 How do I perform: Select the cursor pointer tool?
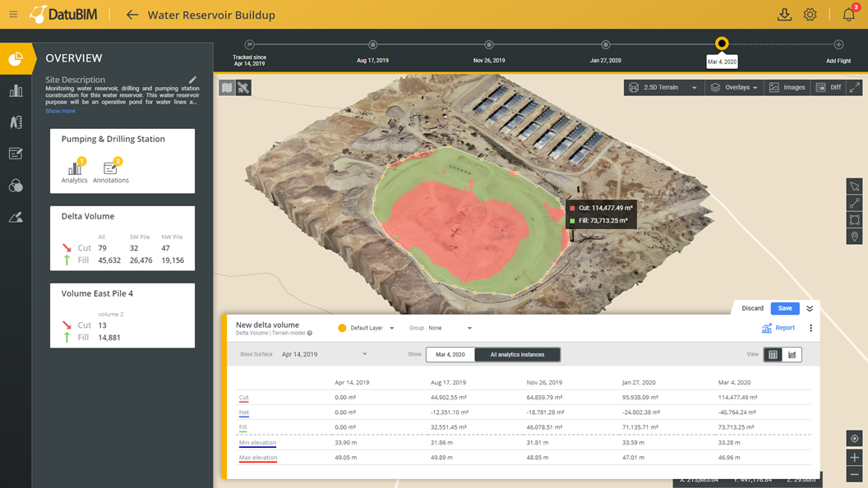(x=855, y=186)
